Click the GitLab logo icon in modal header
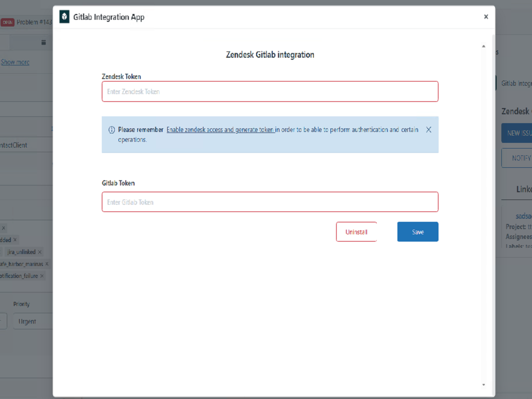 64,16
